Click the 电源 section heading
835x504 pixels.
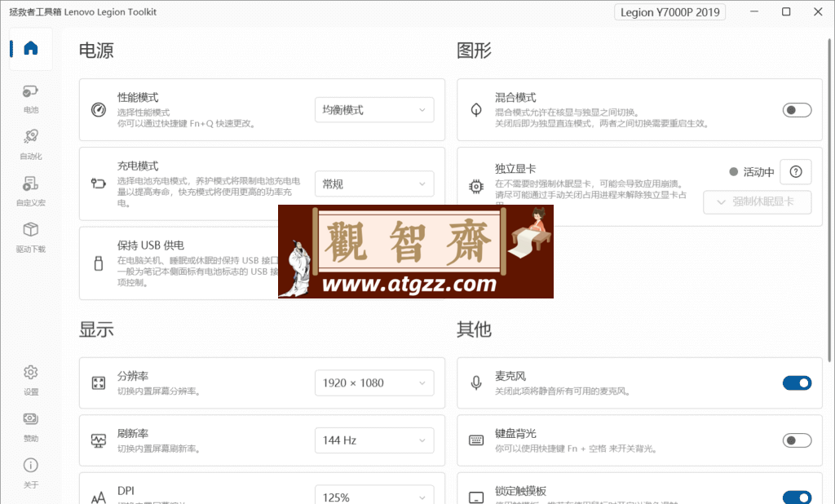(x=96, y=51)
